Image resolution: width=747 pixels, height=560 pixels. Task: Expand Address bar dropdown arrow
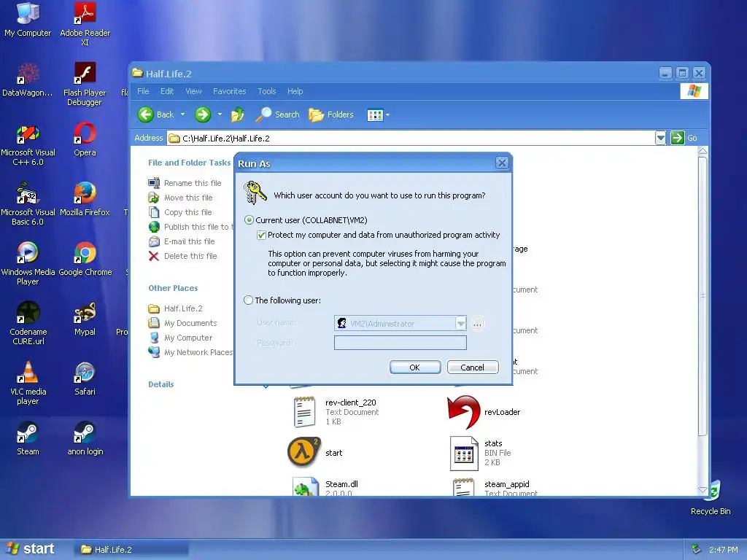660,138
